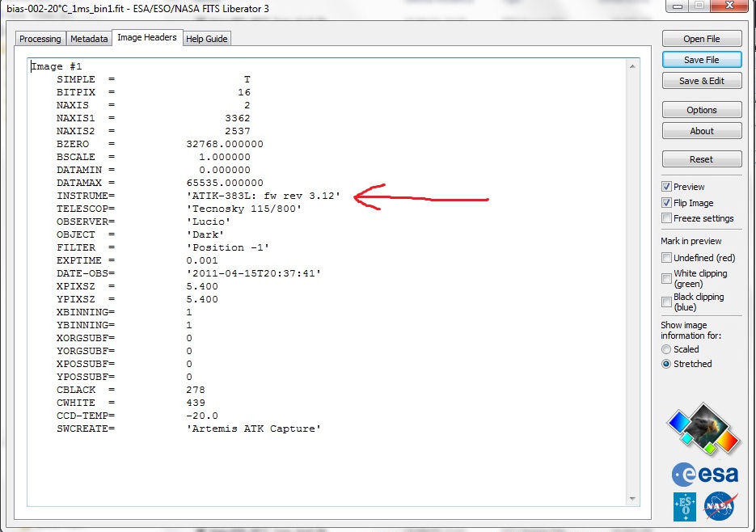
Task: Enable Freeze settings checkbox
Action: [666, 218]
